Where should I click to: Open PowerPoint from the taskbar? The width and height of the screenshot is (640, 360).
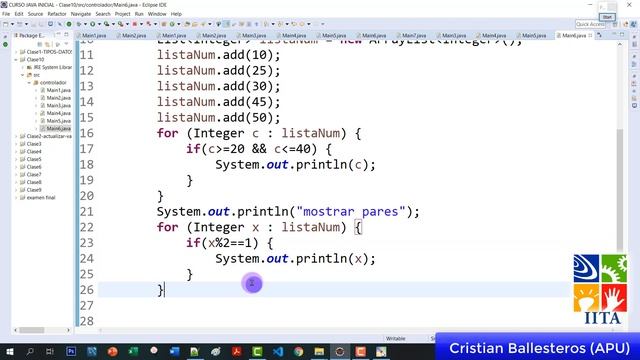[x=113, y=351]
